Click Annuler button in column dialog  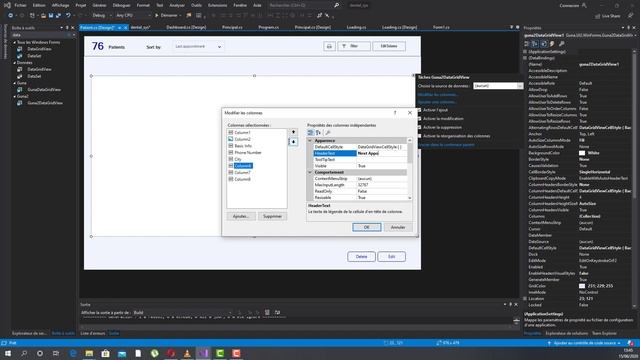[398, 227]
